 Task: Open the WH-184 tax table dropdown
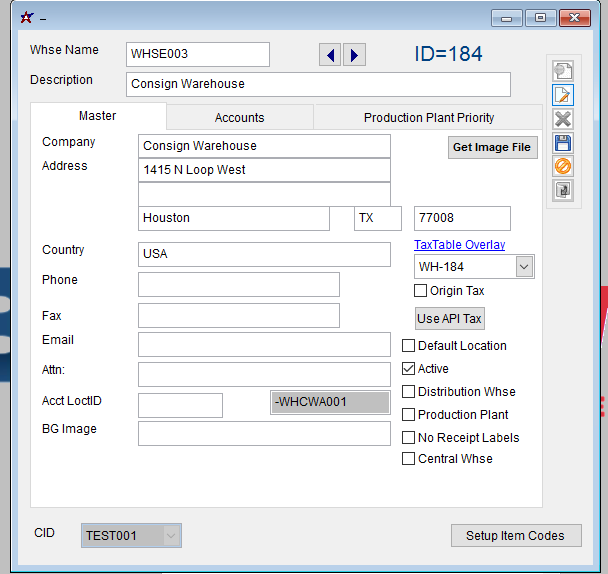point(524,267)
